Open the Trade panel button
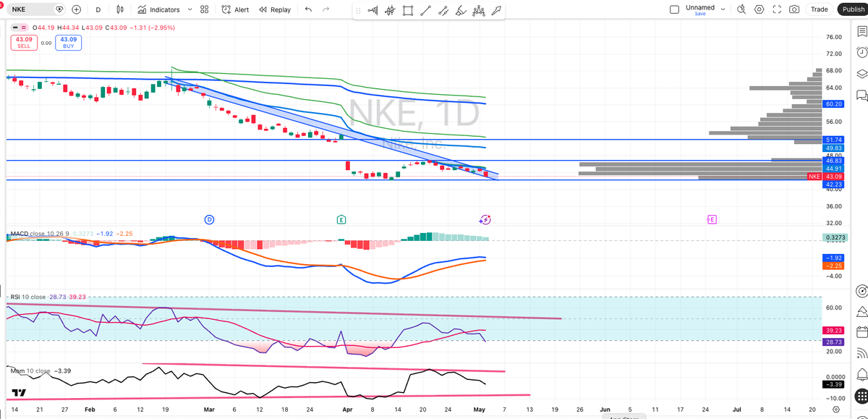Image resolution: width=868 pixels, height=419 pixels. pos(819,9)
